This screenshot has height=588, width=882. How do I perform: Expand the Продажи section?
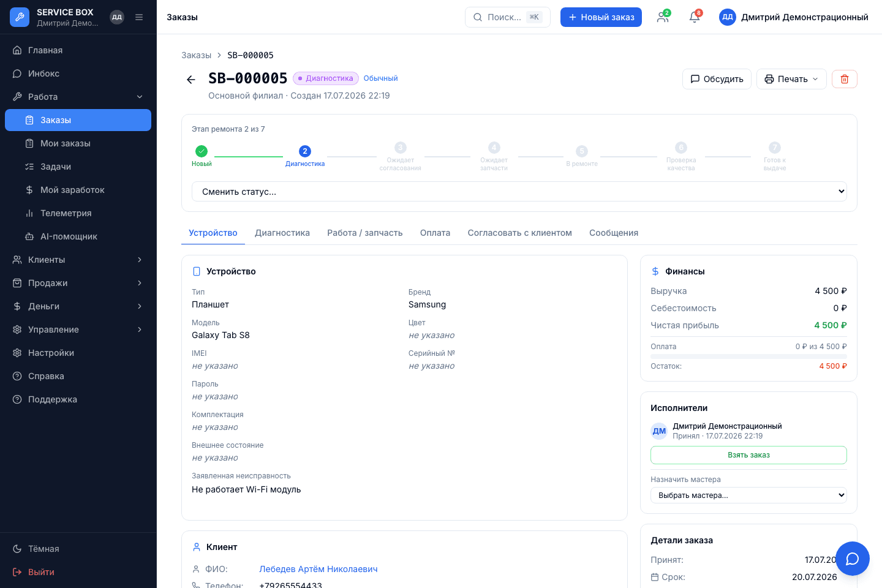point(78,283)
